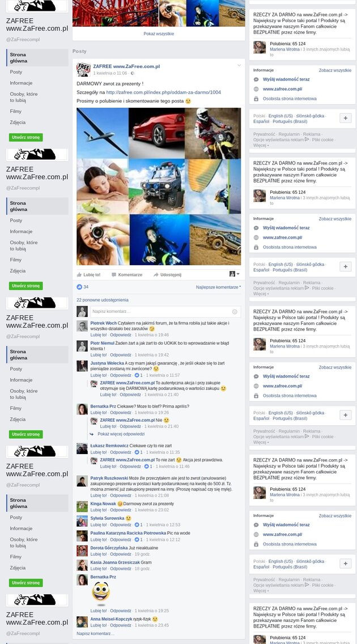Open the red sports car photo
The width and height of the screenshot is (357, 644).
pyautogui.click(x=156, y=133)
